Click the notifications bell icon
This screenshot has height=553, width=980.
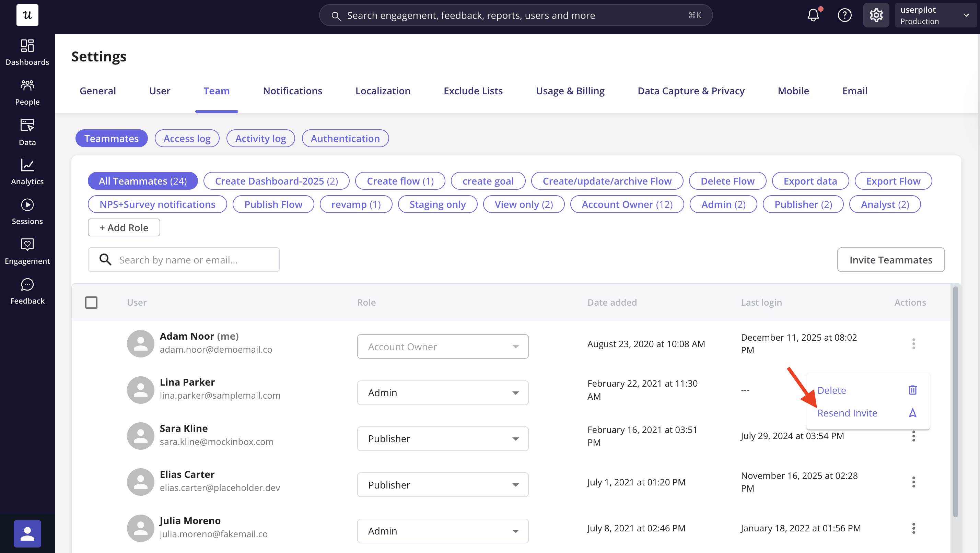813,15
